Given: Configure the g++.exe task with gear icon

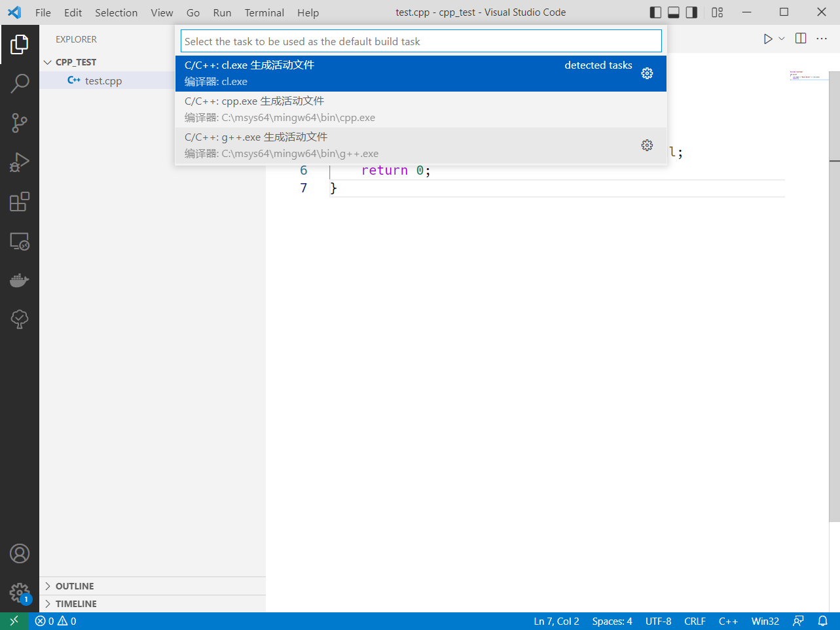Looking at the screenshot, I should pos(647,145).
